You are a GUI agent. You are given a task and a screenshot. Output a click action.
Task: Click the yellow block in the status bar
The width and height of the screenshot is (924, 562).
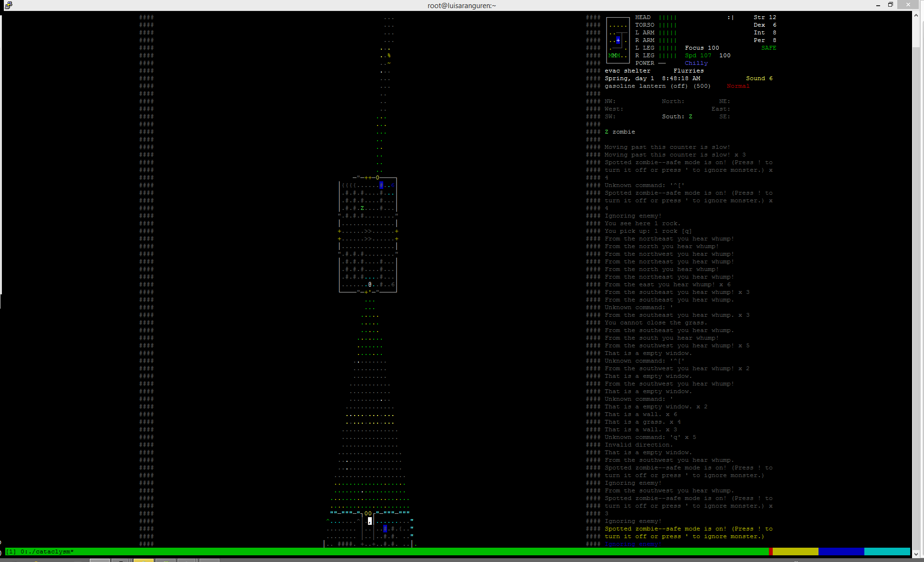tap(795, 552)
